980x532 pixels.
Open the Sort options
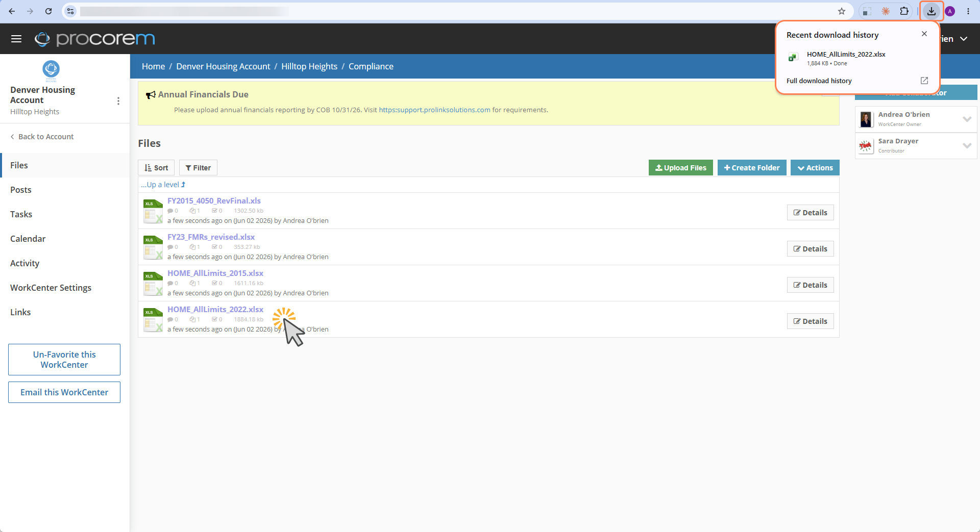(x=156, y=168)
